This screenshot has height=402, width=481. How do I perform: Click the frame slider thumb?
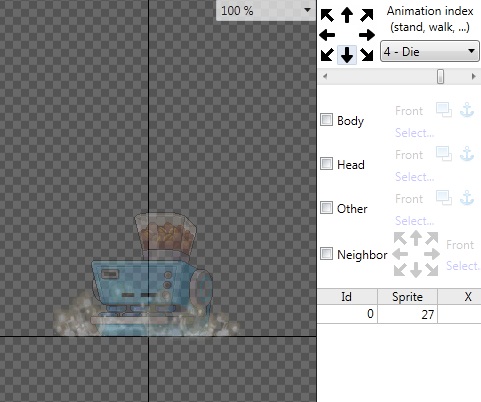pos(440,76)
